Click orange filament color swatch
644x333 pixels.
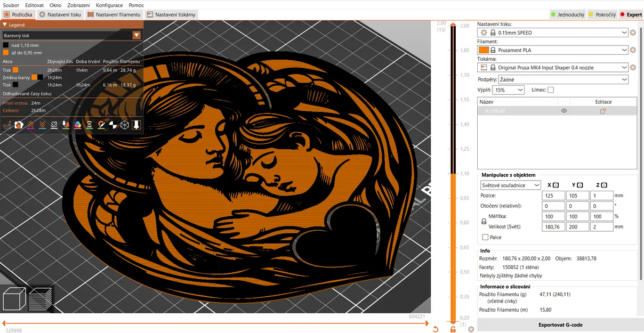tap(484, 50)
